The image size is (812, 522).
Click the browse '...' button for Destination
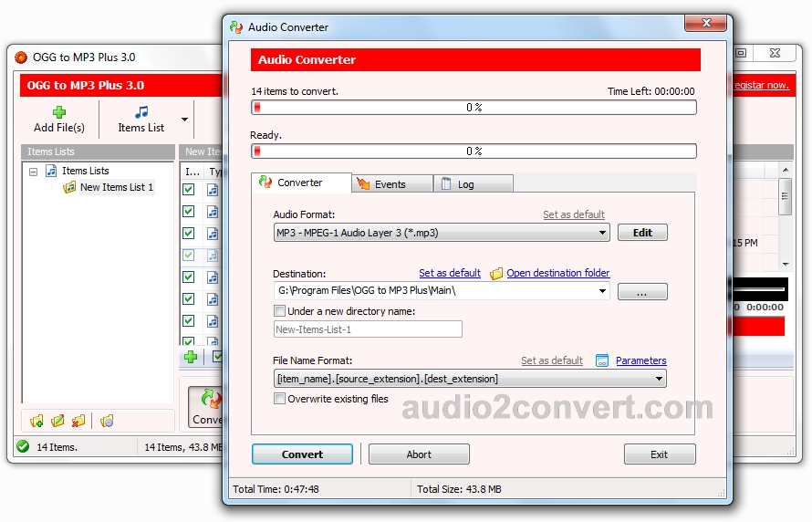(642, 291)
